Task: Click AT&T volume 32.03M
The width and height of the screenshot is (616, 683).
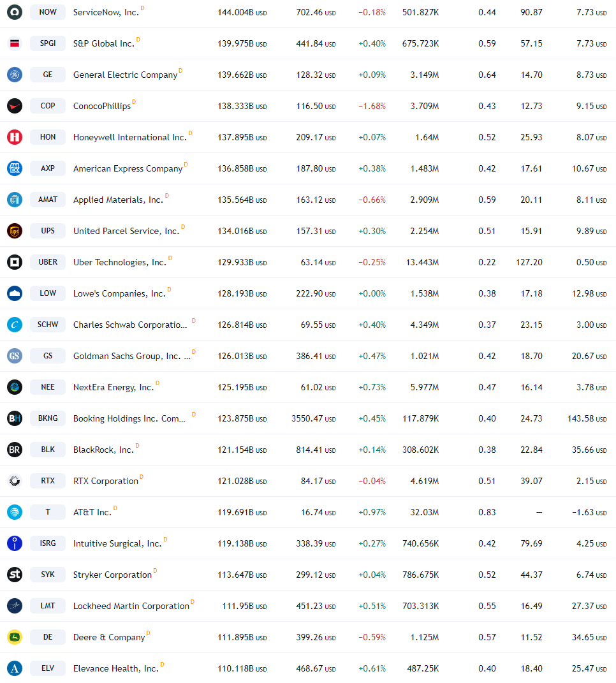Action: click(x=424, y=512)
